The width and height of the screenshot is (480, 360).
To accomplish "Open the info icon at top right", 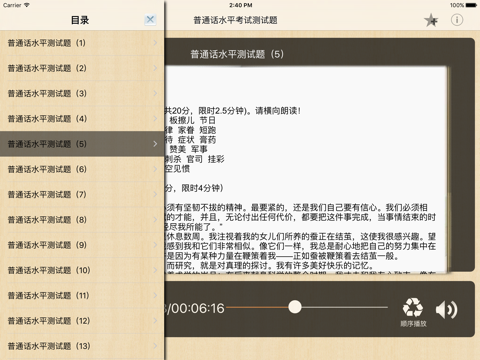I will 457,20.
